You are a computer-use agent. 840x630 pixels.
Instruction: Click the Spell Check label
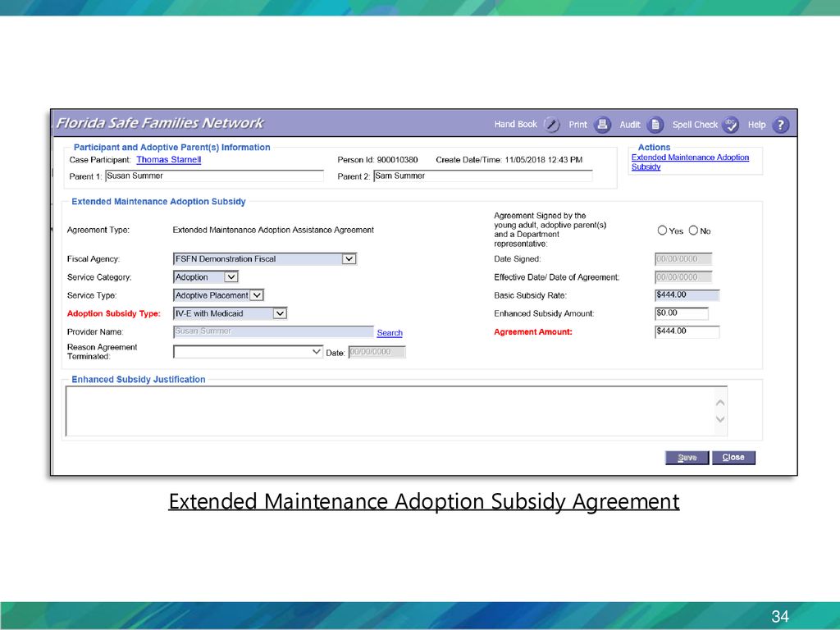tap(695, 125)
